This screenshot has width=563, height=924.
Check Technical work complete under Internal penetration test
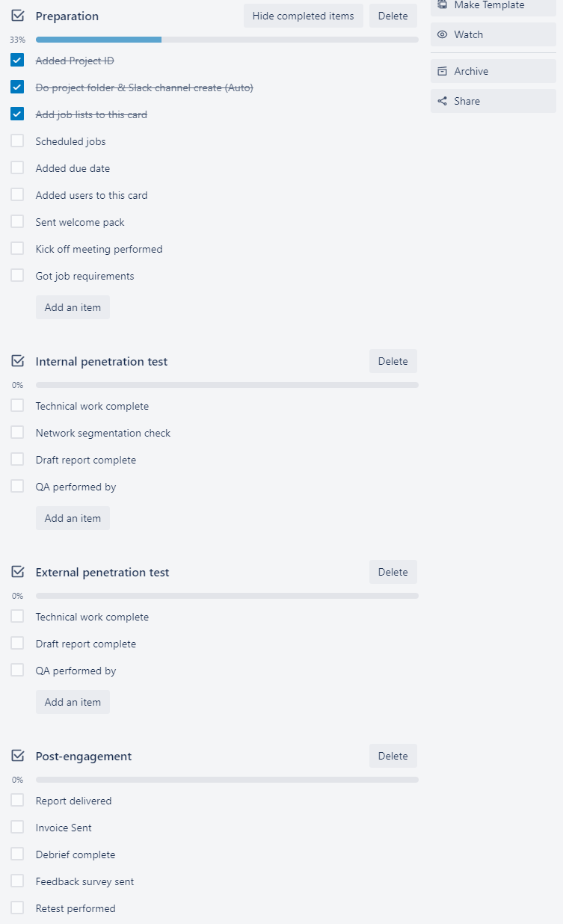(x=16, y=404)
